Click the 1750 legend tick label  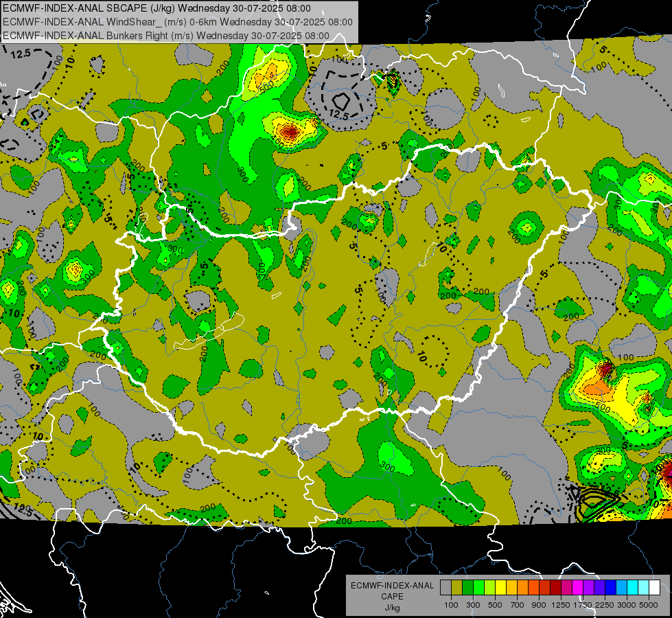(583, 605)
